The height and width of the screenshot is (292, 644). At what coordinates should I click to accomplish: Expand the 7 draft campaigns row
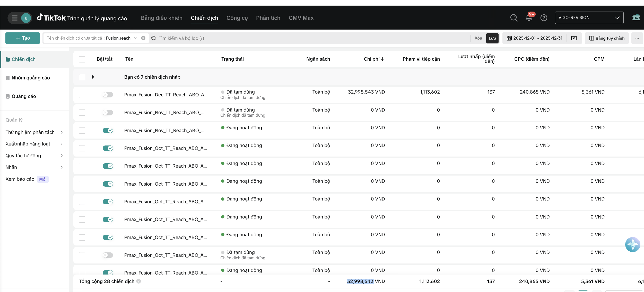click(93, 77)
